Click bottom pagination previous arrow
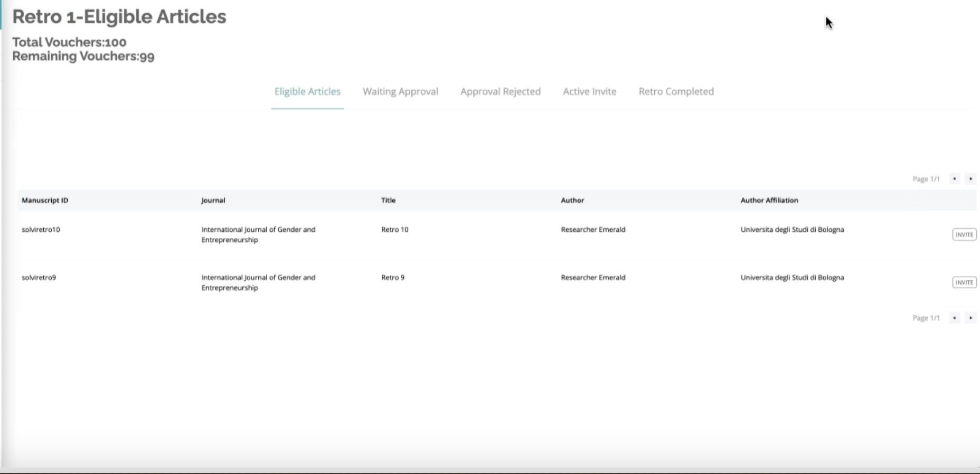 954,318
